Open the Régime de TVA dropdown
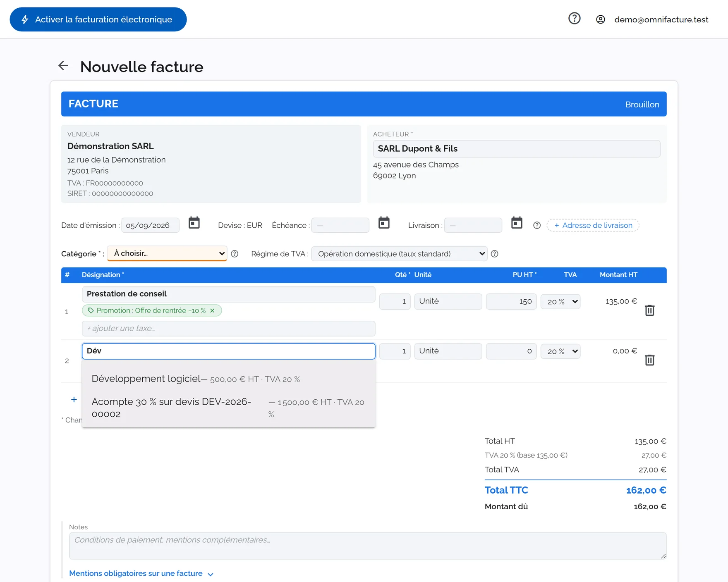 399,254
